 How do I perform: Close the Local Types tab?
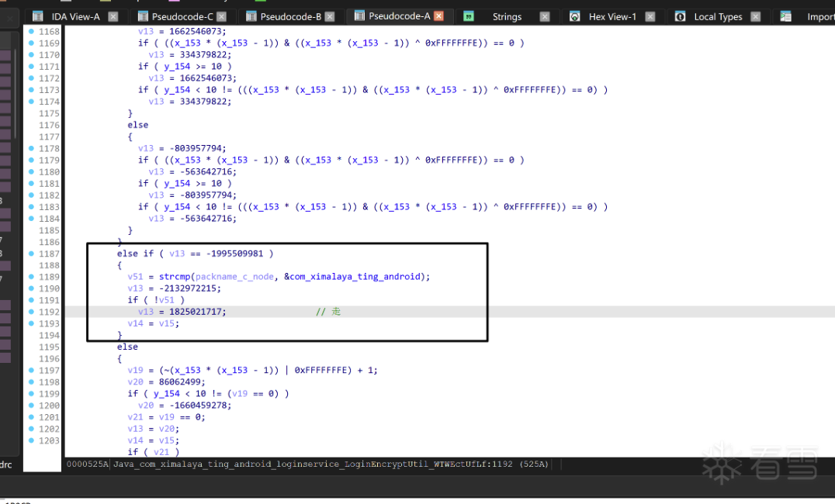[756, 16]
